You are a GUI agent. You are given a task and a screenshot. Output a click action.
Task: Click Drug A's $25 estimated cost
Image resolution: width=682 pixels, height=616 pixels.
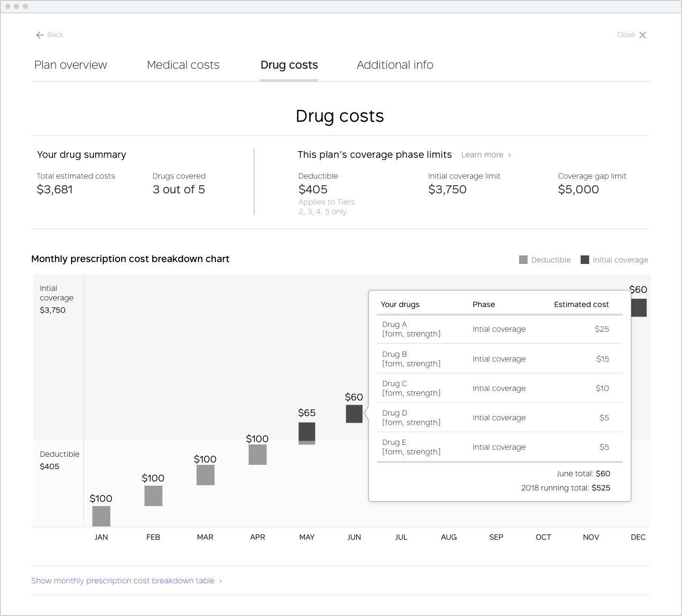click(602, 329)
